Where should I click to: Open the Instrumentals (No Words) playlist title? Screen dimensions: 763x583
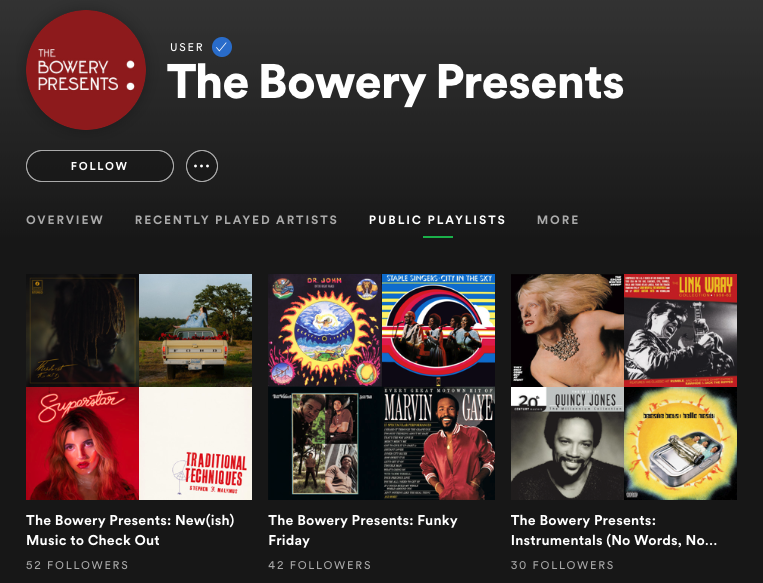point(613,530)
